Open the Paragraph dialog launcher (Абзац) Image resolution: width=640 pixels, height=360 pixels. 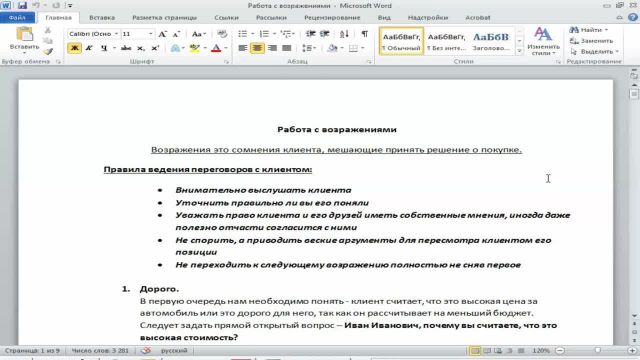[369, 62]
